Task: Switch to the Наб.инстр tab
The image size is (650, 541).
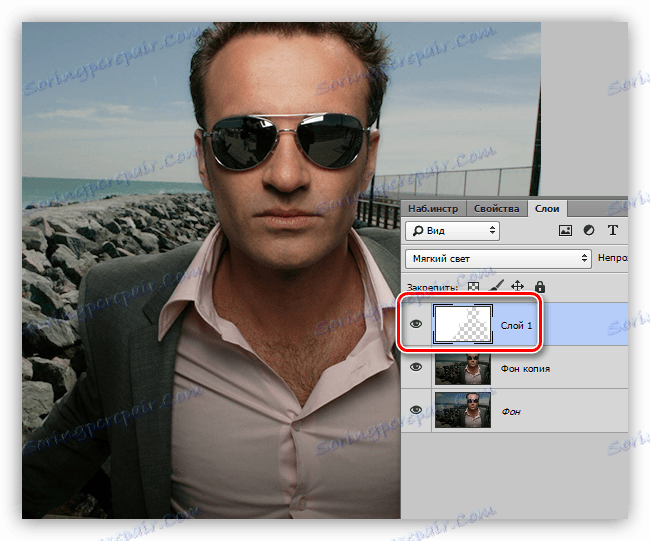Action: point(433,209)
